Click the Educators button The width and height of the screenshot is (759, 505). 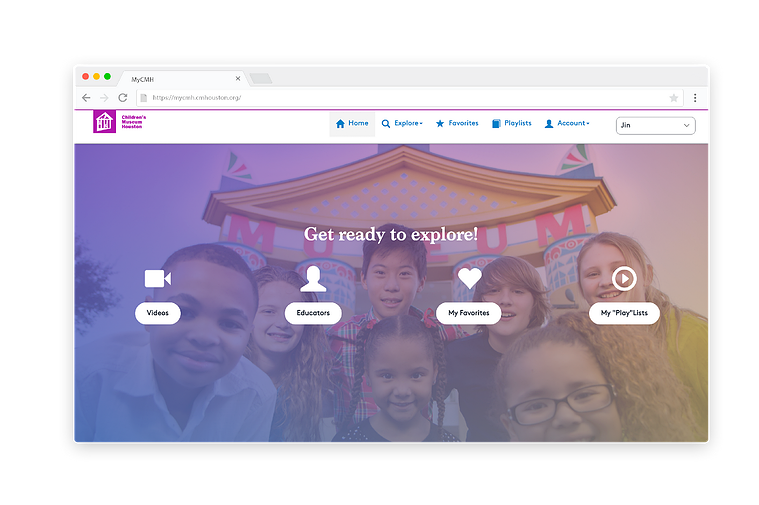(313, 313)
